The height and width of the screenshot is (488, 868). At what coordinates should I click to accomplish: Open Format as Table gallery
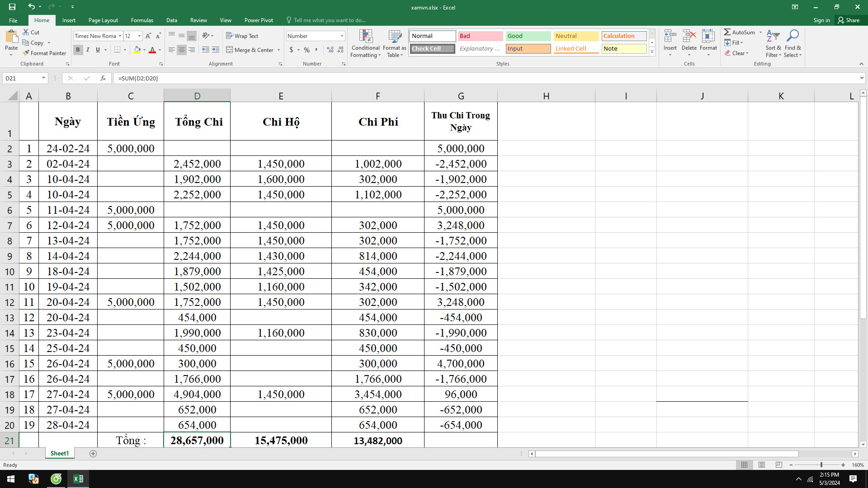pos(395,43)
